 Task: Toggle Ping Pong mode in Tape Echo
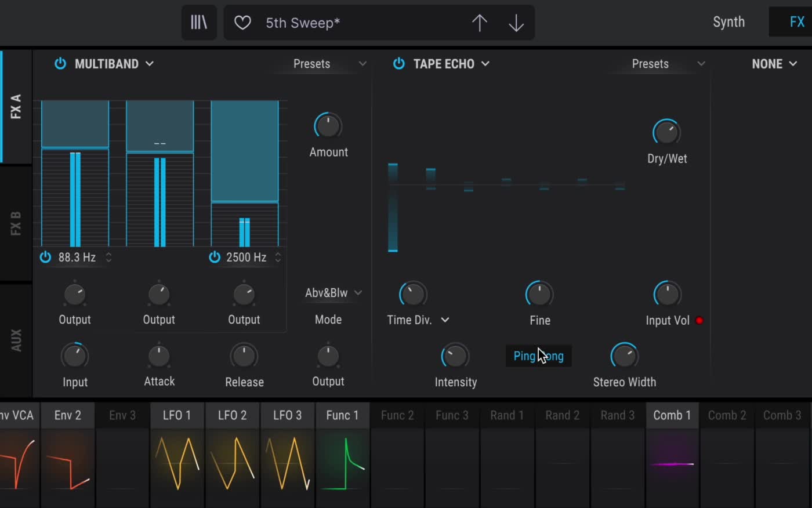538,356
